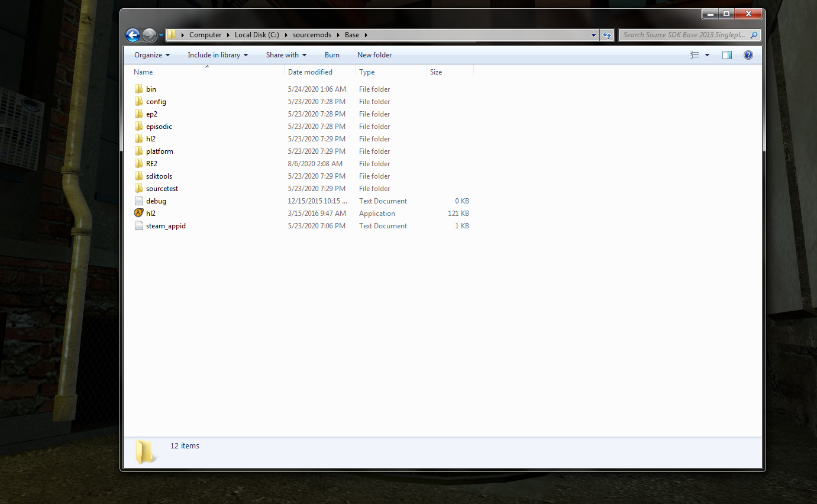Expand the arrow after sourcemods breadcrumb

338,35
